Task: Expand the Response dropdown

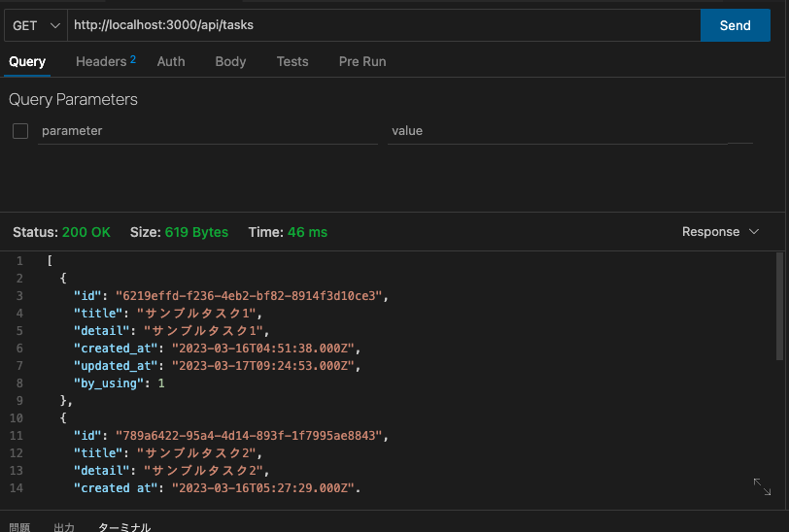Action: click(720, 232)
